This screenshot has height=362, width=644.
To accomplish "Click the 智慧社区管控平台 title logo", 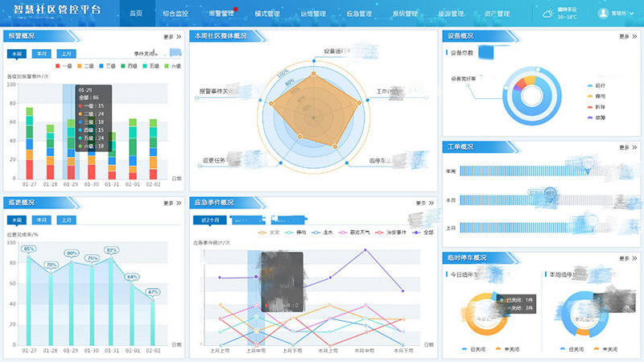I will click(57, 10).
